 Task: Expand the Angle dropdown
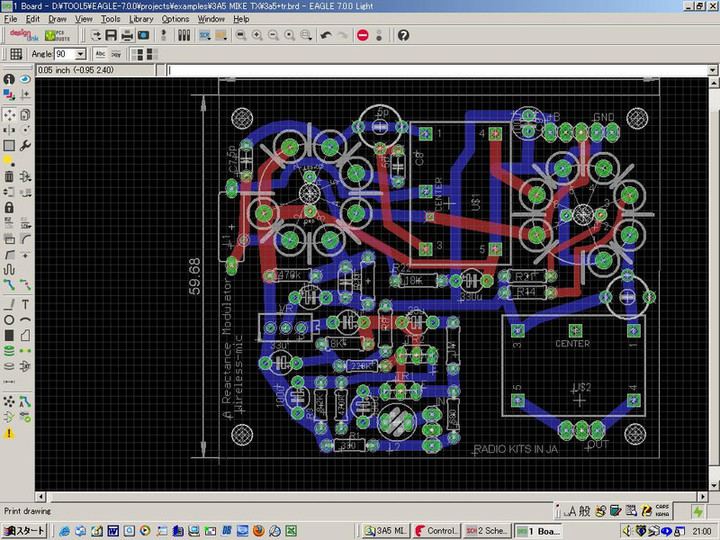pos(81,54)
